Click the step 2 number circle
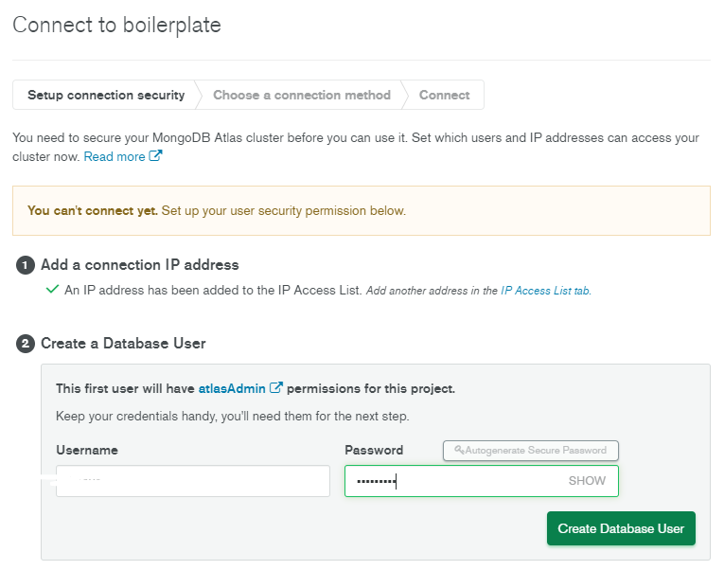 tap(26, 344)
